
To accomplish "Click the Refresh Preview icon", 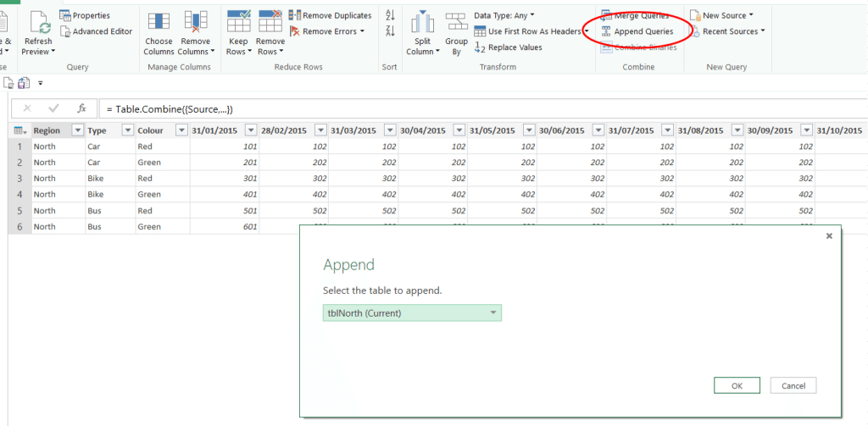I will coord(39,22).
